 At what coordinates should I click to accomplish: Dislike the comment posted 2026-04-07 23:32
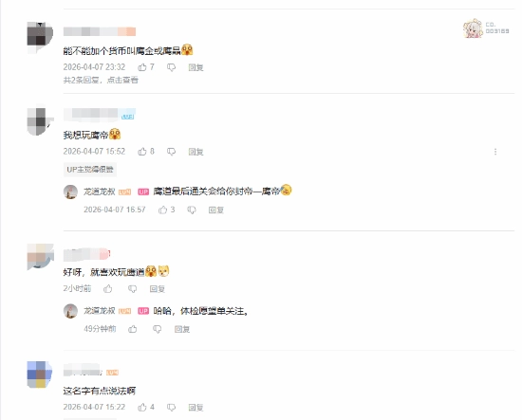(171, 67)
